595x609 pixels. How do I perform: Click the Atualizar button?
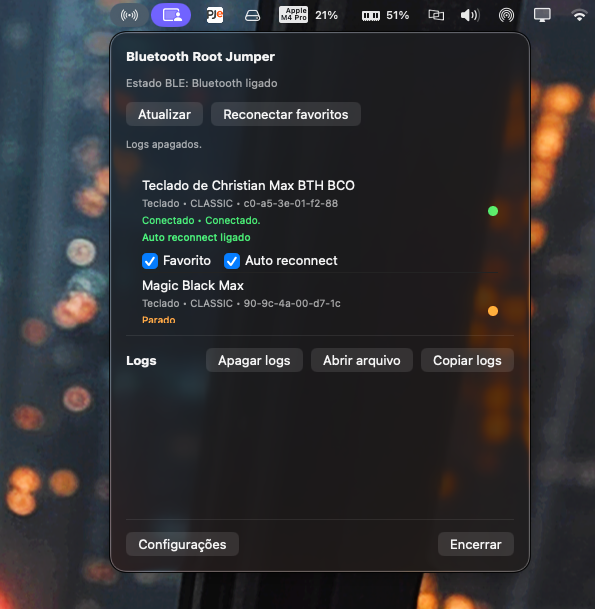[x=164, y=114]
